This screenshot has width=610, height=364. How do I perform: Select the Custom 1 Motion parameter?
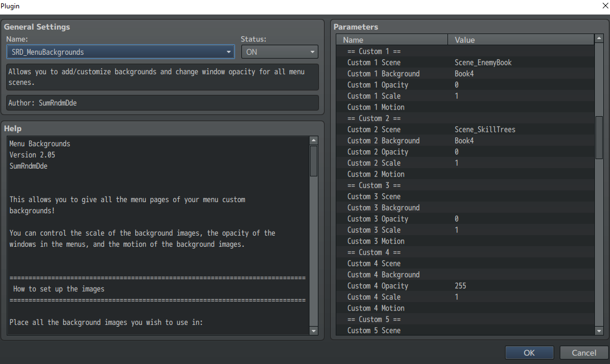click(465, 107)
